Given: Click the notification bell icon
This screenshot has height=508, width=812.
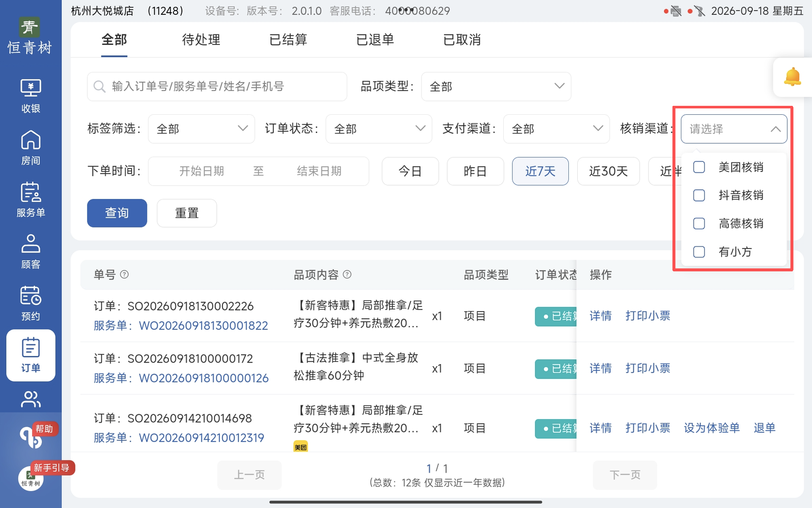Looking at the screenshot, I should tap(792, 77).
